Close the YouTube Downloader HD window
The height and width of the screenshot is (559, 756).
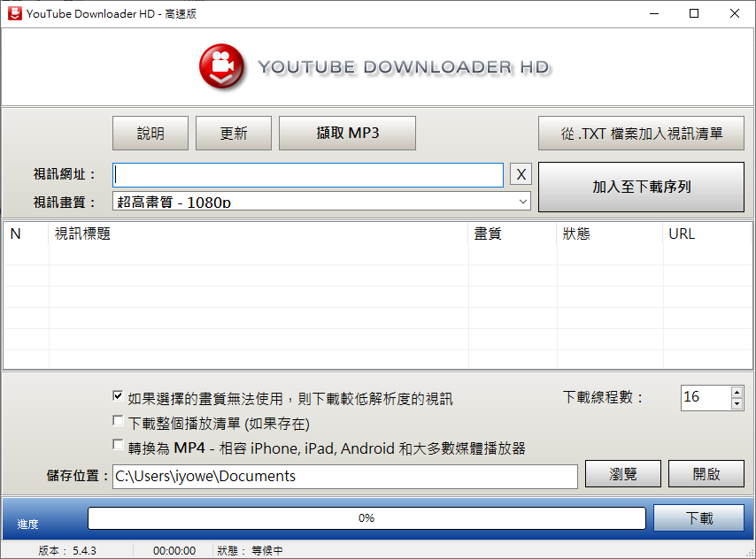(734, 13)
